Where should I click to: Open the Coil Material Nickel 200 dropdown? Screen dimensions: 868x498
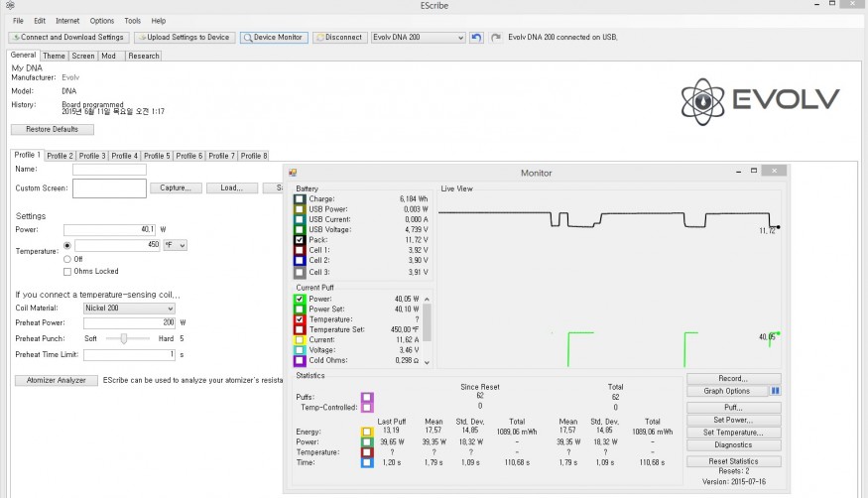tap(129, 309)
